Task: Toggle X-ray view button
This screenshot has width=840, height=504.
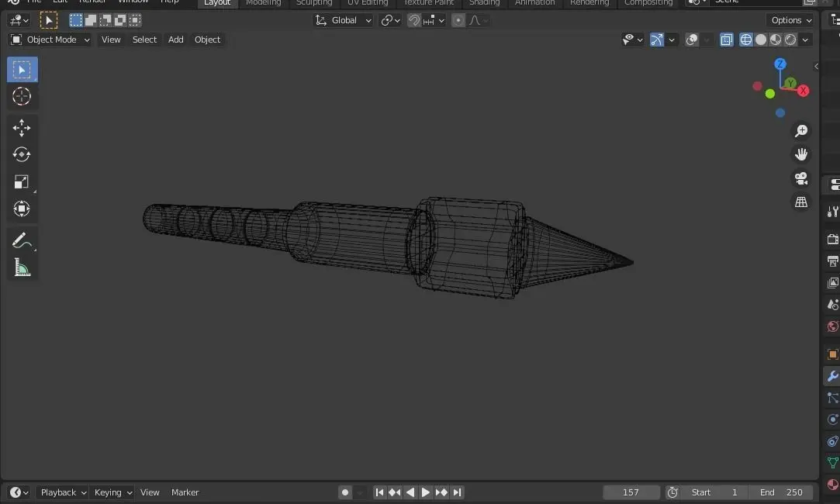Action: tap(727, 40)
